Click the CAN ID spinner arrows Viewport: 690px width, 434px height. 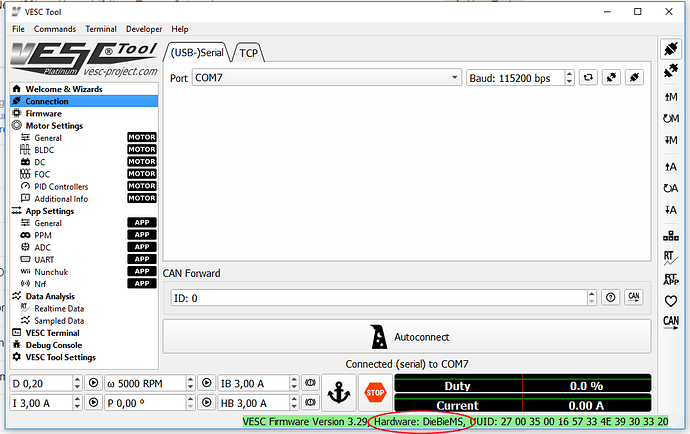(592, 297)
